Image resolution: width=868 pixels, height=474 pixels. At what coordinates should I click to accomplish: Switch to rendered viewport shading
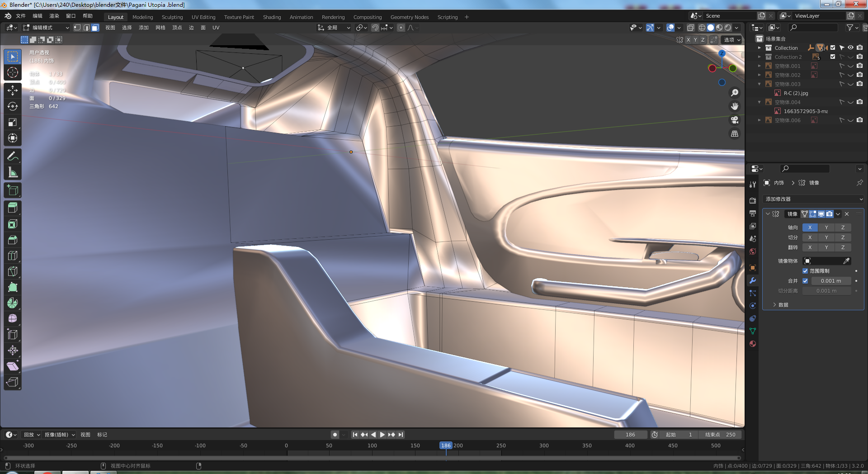click(728, 28)
